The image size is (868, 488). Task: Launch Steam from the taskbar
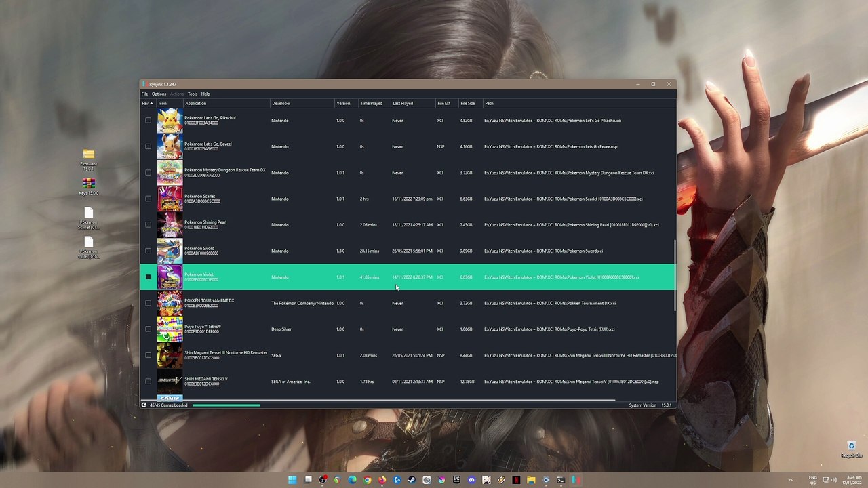pos(412,480)
